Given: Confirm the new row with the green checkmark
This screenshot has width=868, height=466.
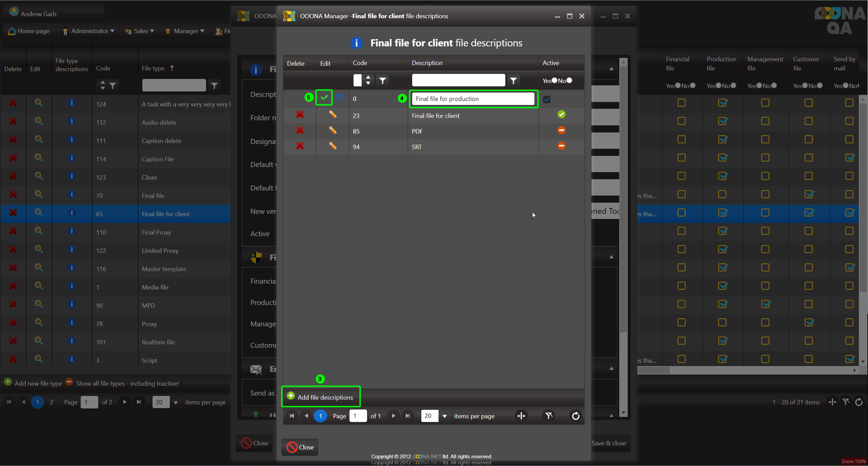Looking at the screenshot, I should click(324, 98).
